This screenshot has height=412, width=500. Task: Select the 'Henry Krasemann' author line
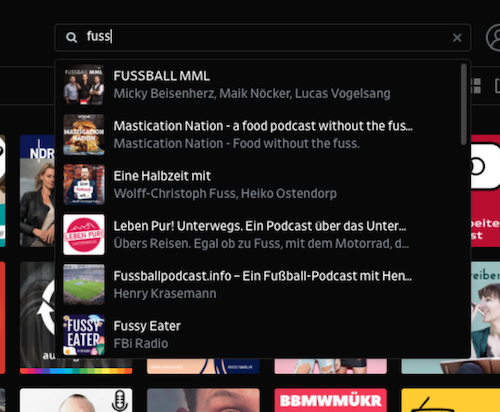click(x=165, y=294)
